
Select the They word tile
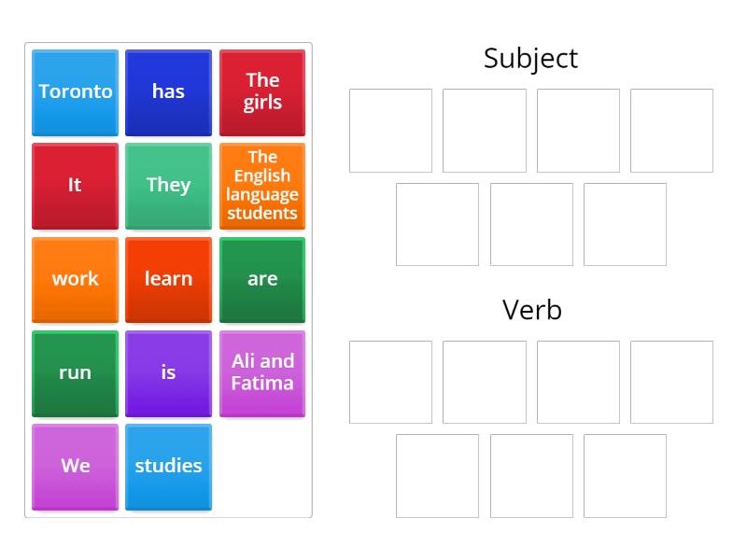[x=168, y=186]
